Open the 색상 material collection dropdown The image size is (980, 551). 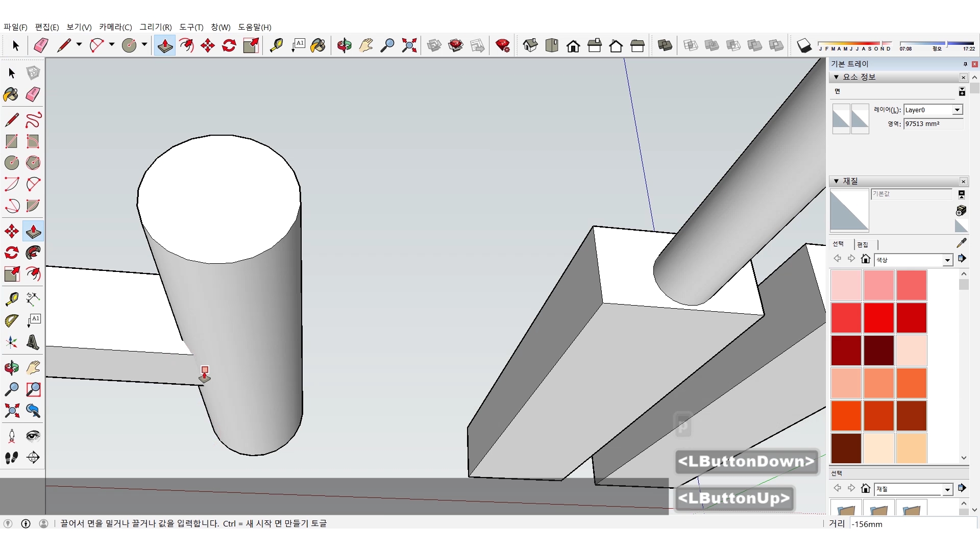point(947,260)
